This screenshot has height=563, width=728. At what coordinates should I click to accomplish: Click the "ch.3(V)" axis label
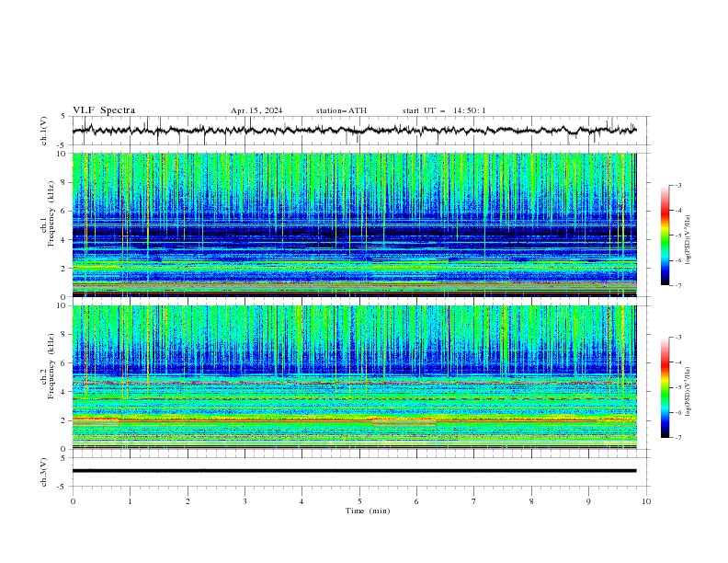tap(44, 472)
